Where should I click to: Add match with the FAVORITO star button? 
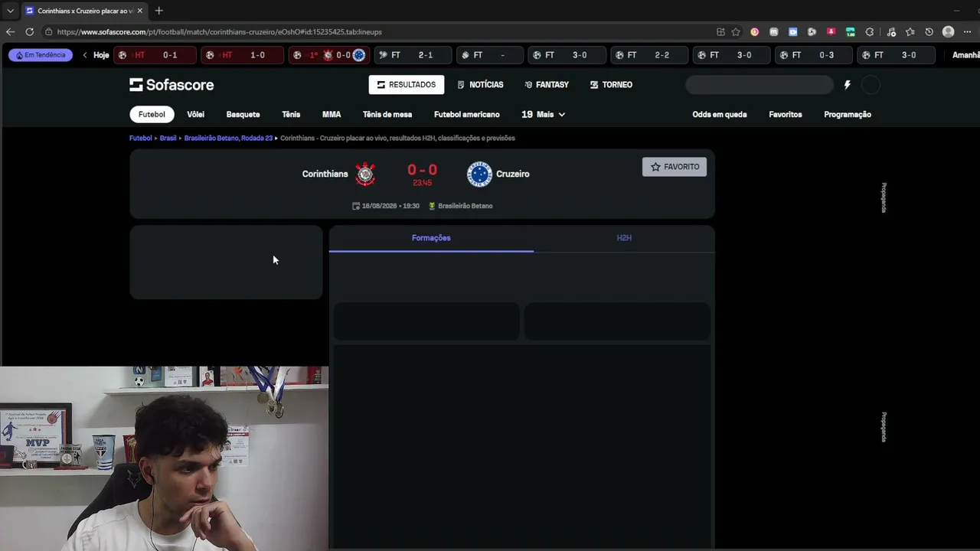point(675,167)
